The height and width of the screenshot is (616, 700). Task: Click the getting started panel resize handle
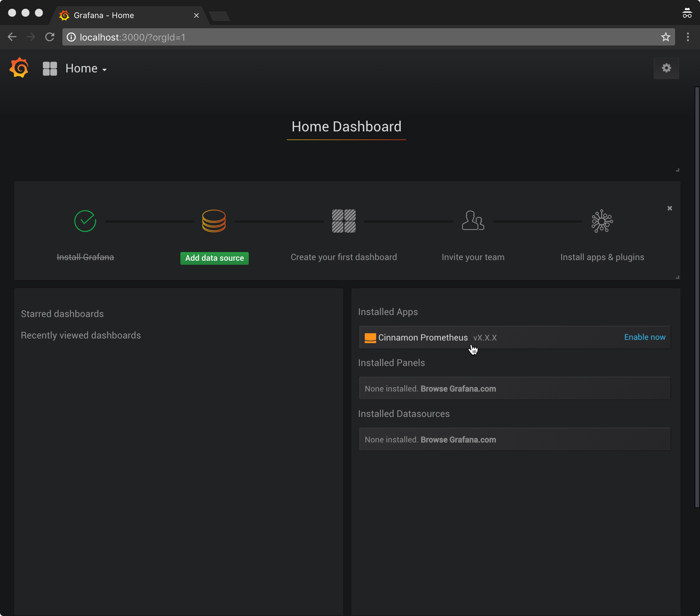(677, 277)
